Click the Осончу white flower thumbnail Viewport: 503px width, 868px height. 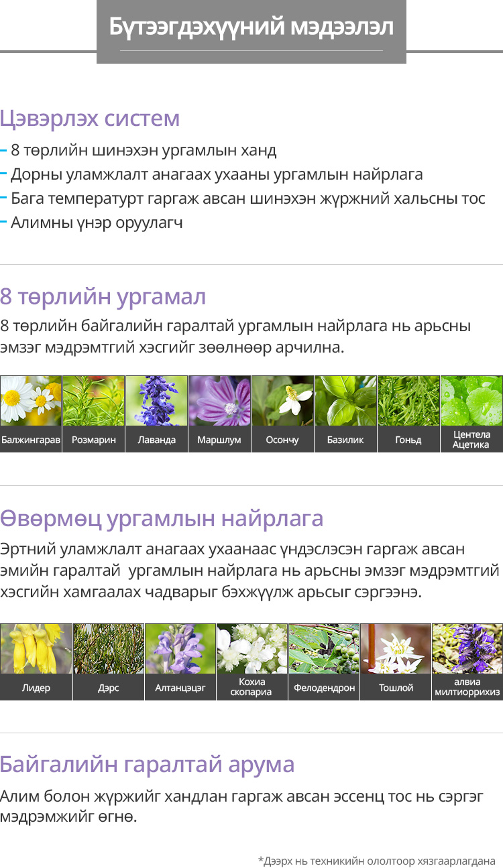(282, 401)
